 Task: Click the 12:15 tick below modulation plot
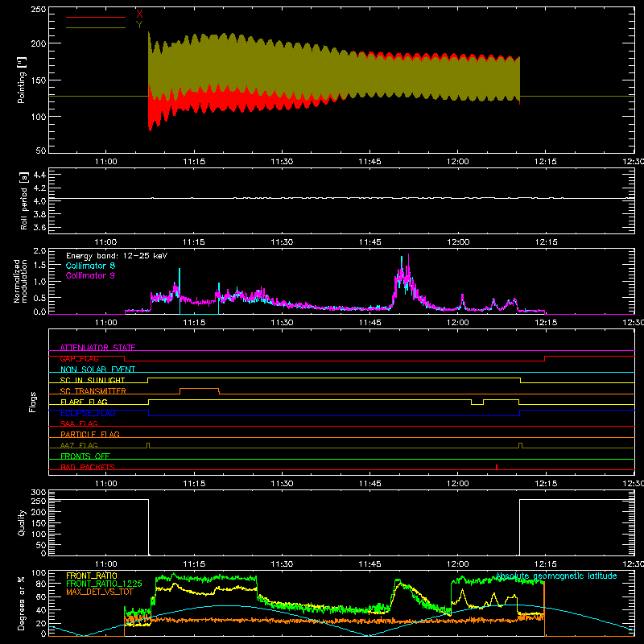[546, 323]
